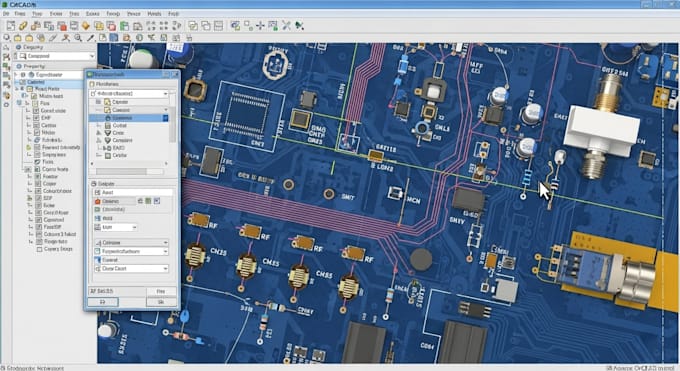680x371 pixels.
Task: Toggle the 'Coper' checkbox in the property tree
Action: tap(38, 184)
